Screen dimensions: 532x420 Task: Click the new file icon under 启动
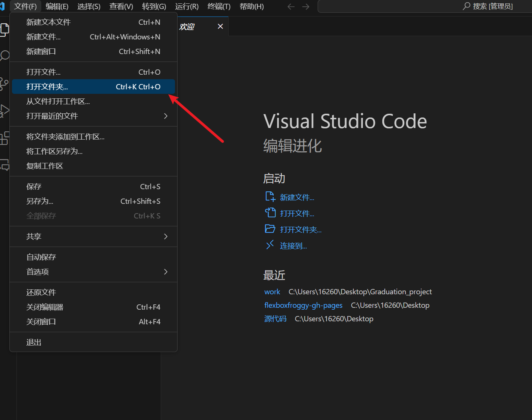click(270, 197)
